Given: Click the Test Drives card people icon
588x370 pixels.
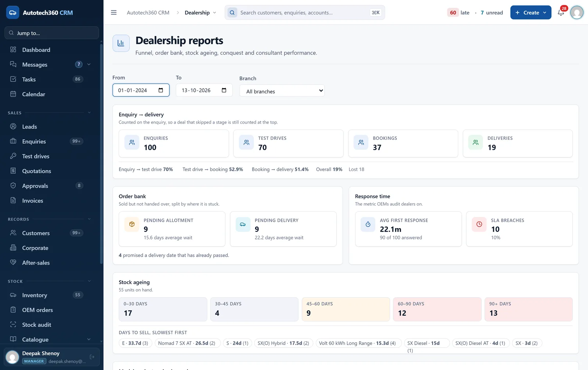Looking at the screenshot, I should [x=246, y=142].
